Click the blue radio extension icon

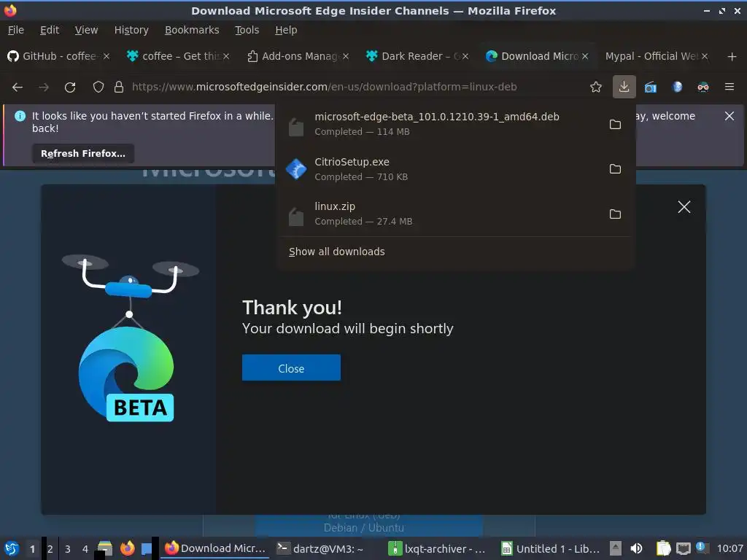pyautogui.click(x=650, y=87)
